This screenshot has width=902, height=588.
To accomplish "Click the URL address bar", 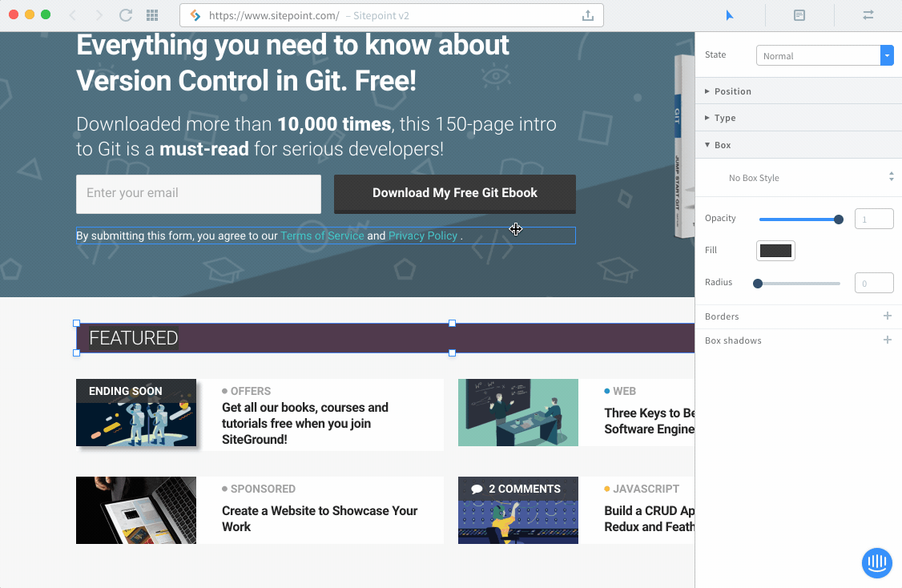I will (x=391, y=15).
